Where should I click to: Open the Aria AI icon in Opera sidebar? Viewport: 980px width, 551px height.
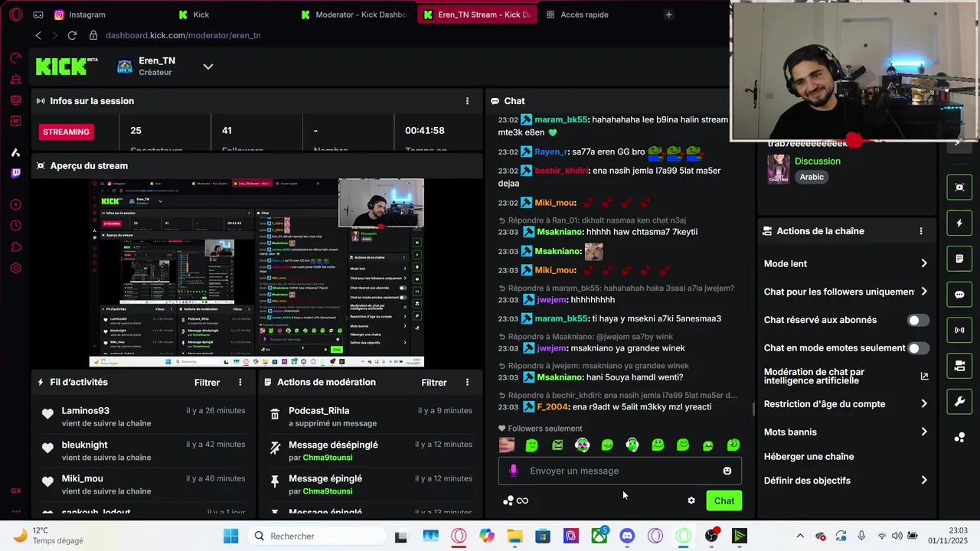coord(15,152)
